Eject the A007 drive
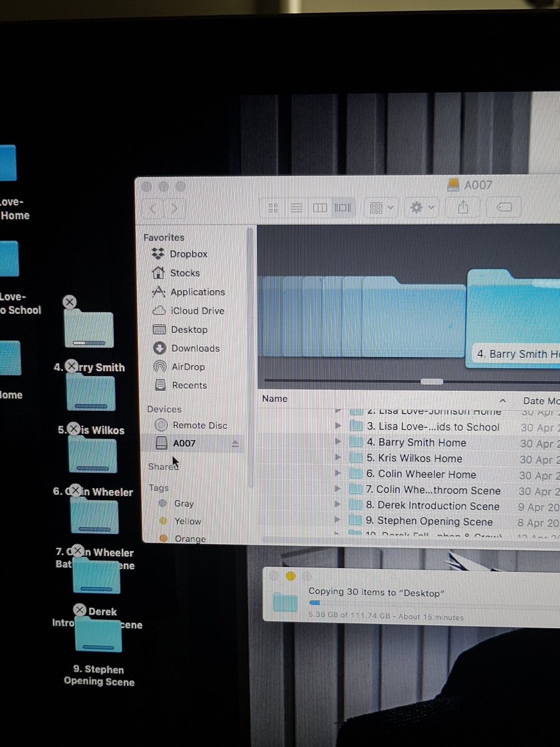The height and width of the screenshot is (747, 560). [x=235, y=443]
